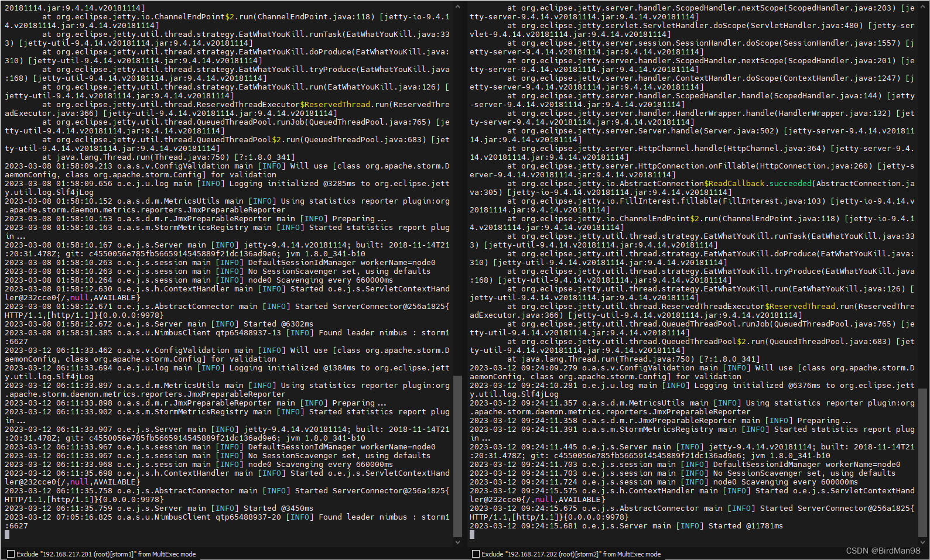Click the 01:58:10.153 JmxPreparableReporter Preparing line
Image resolution: width=930 pixels, height=560 pixels.
point(196,218)
